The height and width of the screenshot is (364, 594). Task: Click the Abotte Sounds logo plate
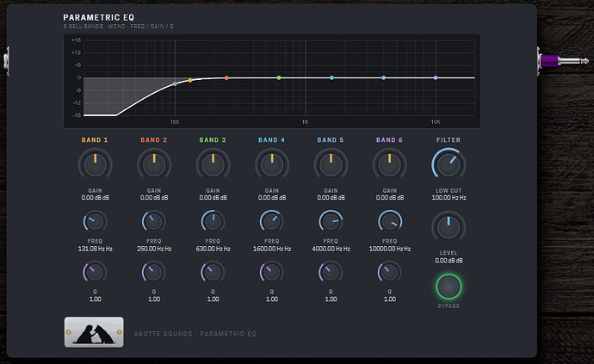click(x=94, y=332)
